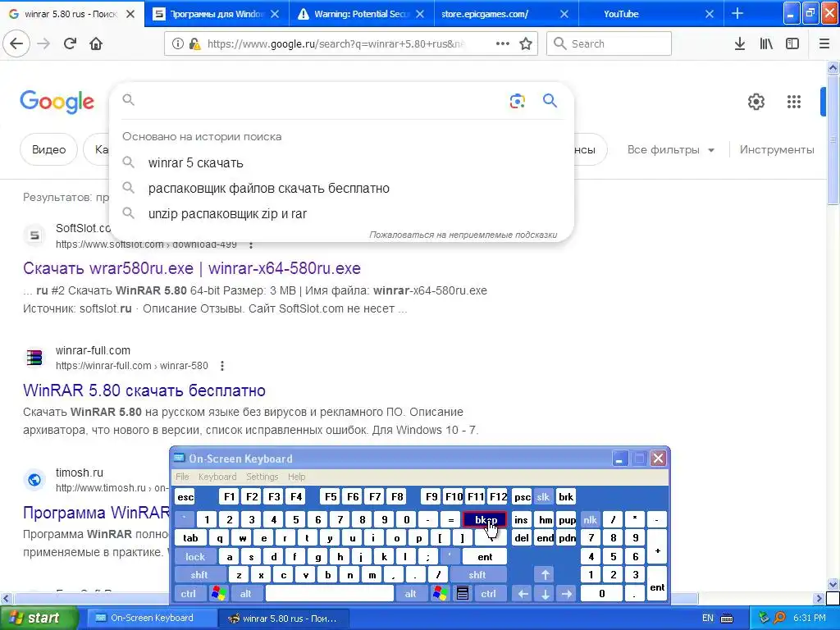Image resolution: width=840 pixels, height=630 pixels.
Task: Click the Видео filter chip
Action: [x=48, y=149]
